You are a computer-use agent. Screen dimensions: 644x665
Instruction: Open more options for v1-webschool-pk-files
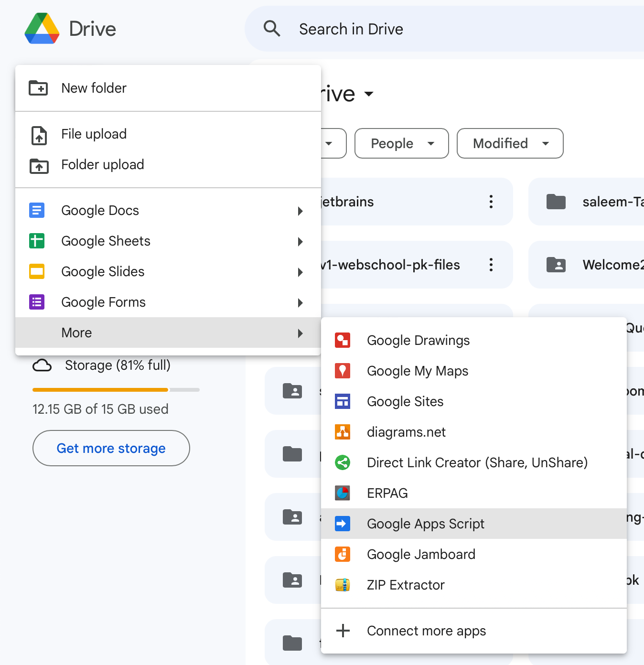coord(491,265)
